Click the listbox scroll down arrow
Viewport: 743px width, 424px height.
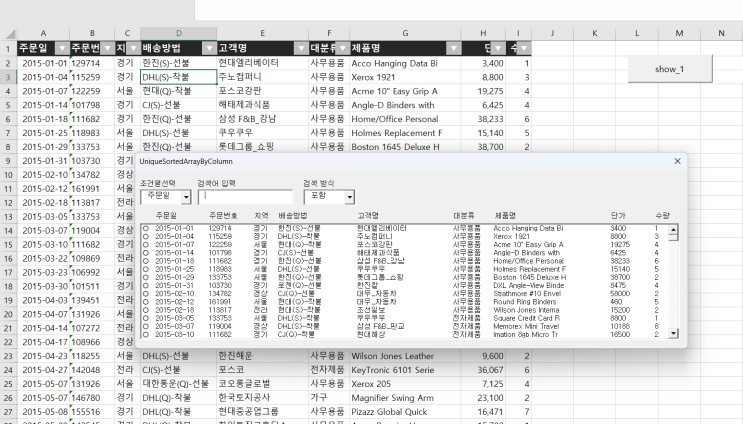point(673,334)
